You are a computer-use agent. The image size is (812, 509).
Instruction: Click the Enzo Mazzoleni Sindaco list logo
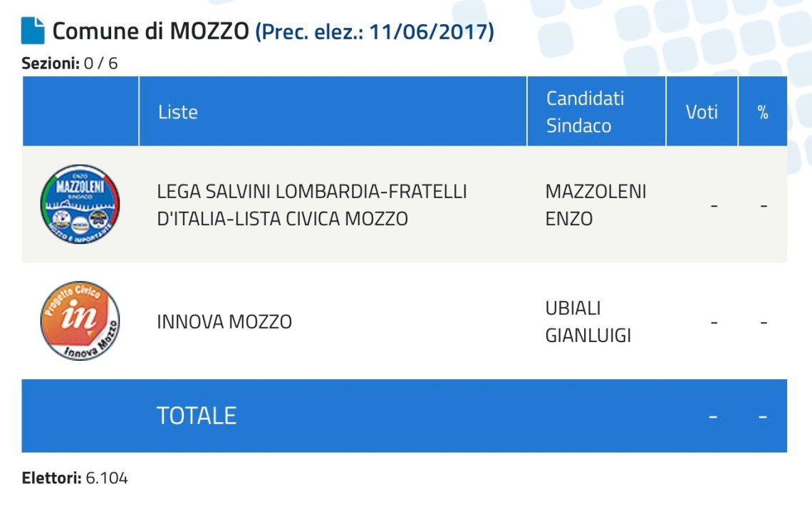(80, 205)
